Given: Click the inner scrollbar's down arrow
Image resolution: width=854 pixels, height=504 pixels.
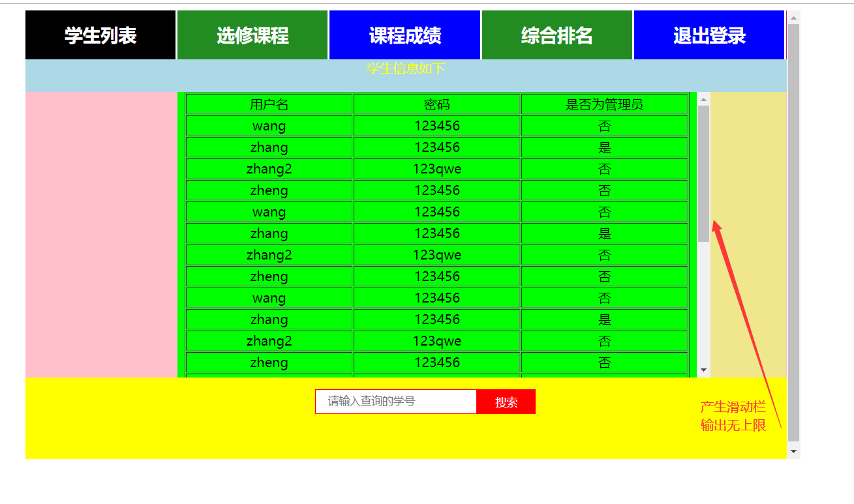Looking at the screenshot, I should [x=703, y=369].
